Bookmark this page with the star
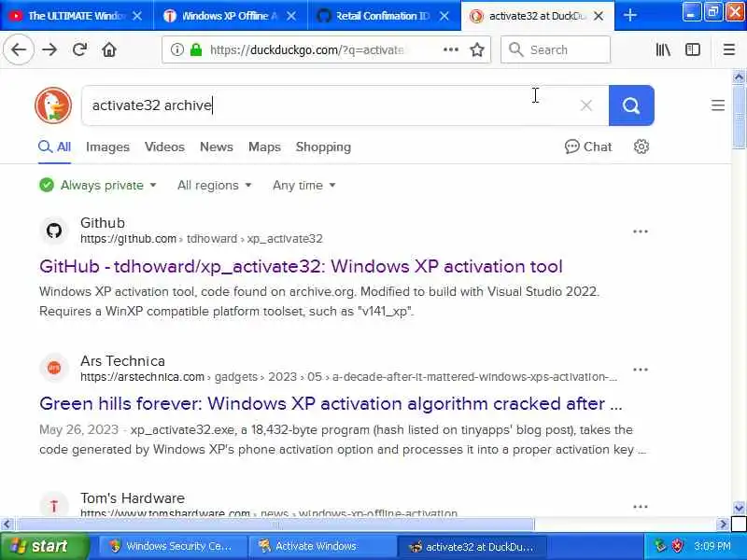This screenshot has height=560, width=747. (x=477, y=49)
